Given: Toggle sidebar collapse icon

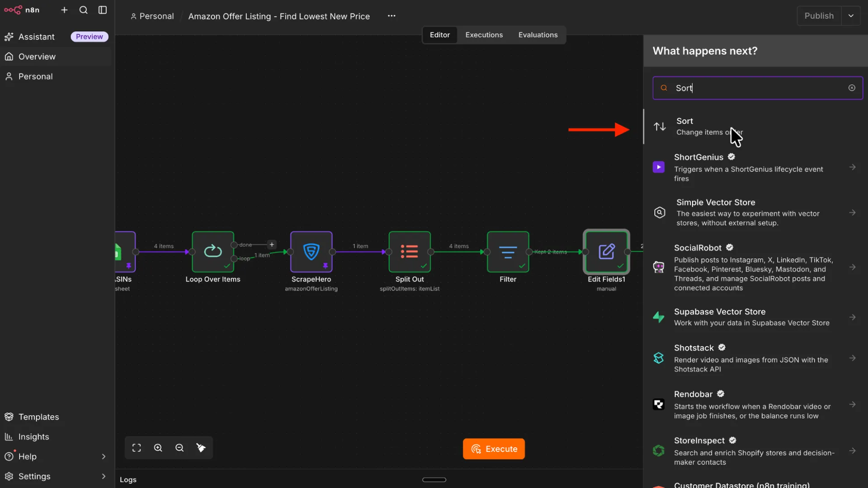Looking at the screenshot, I should [x=103, y=10].
